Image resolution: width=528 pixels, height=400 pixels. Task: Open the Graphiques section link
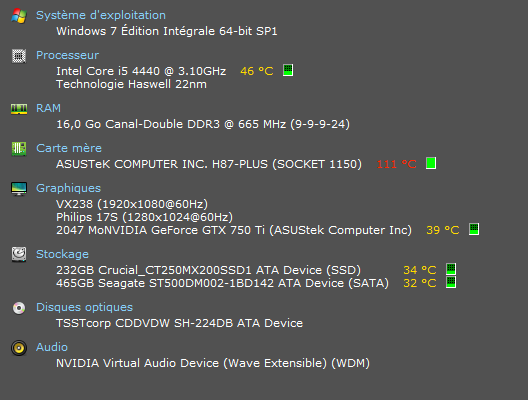(69, 188)
